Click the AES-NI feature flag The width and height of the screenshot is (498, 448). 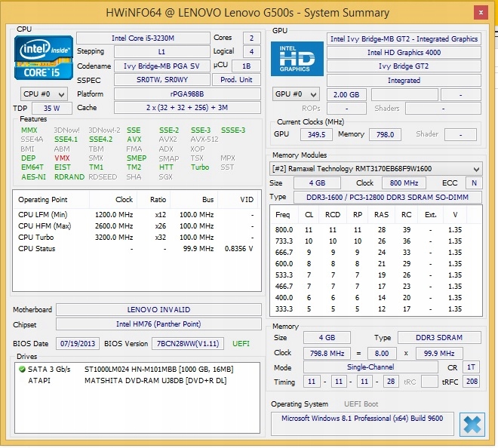[x=33, y=176]
